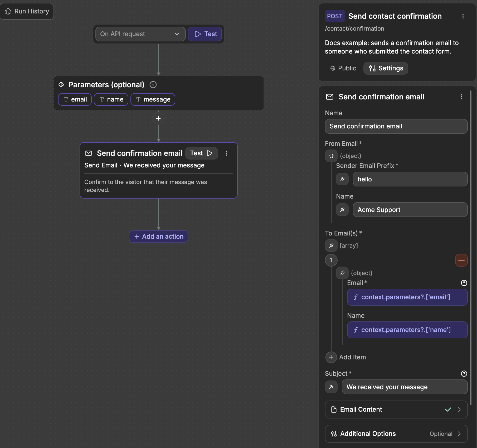Image resolution: width=477 pixels, height=448 pixels.
Task: Edit the context.parameters name expression
Action: point(407,330)
